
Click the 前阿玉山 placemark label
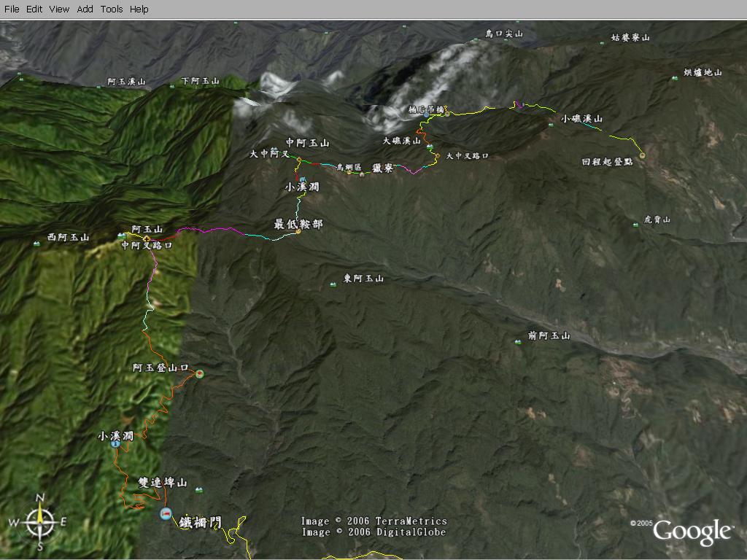[548, 336]
